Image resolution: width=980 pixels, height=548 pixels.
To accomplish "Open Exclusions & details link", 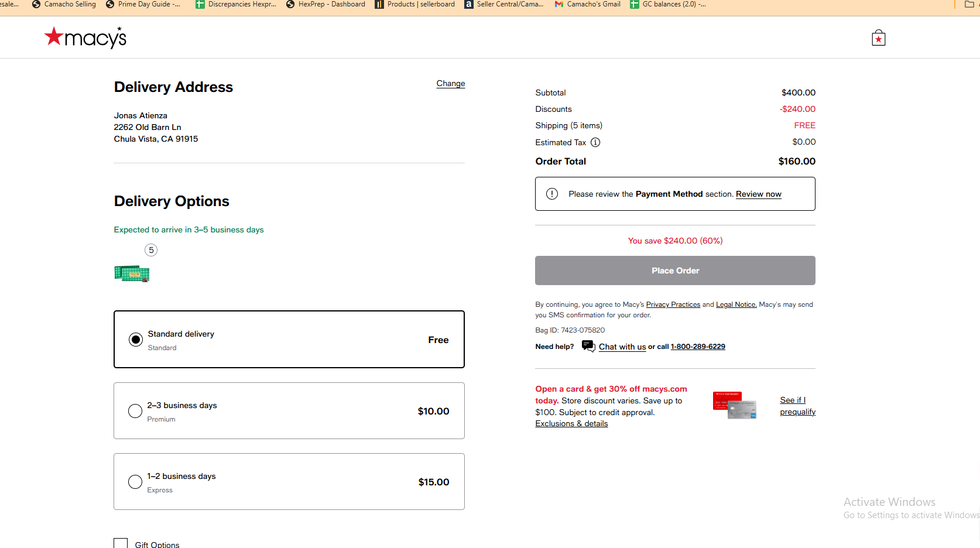I will coord(571,424).
